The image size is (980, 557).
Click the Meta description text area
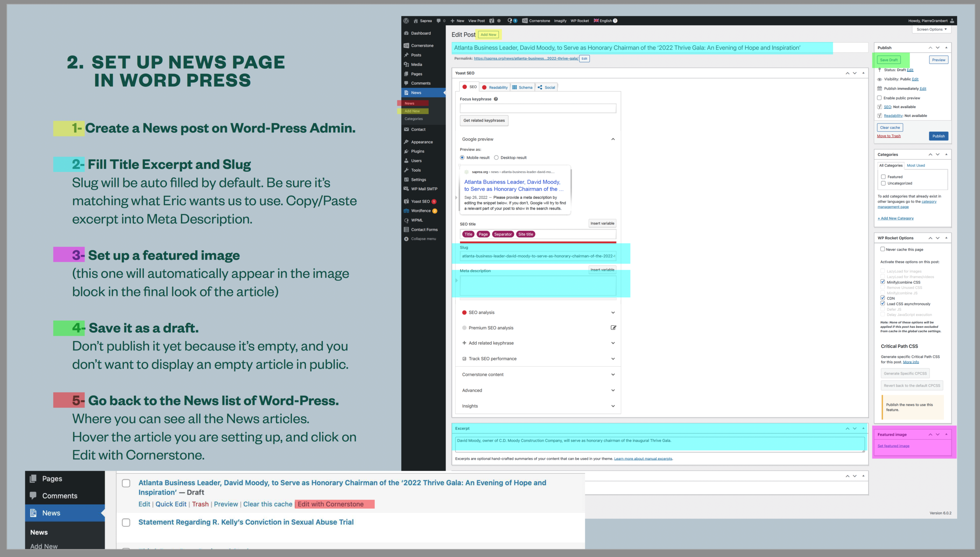(x=538, y=285)
